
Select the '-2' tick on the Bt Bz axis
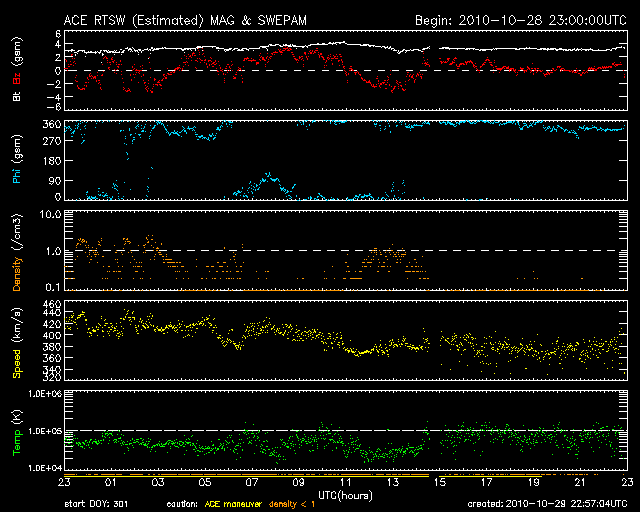(x=54, y=84)
